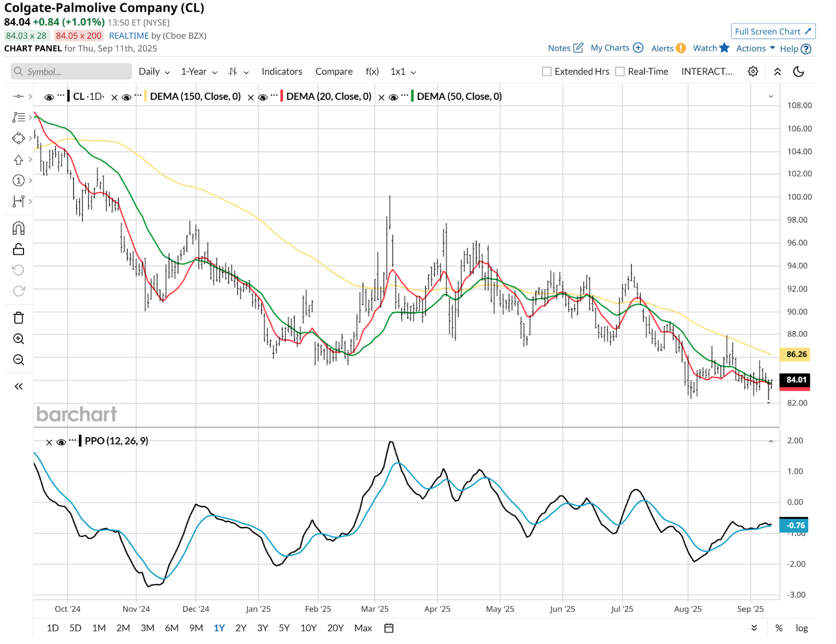
Task: Click the red DEMA 20 color bar
Action: point(282,96)
